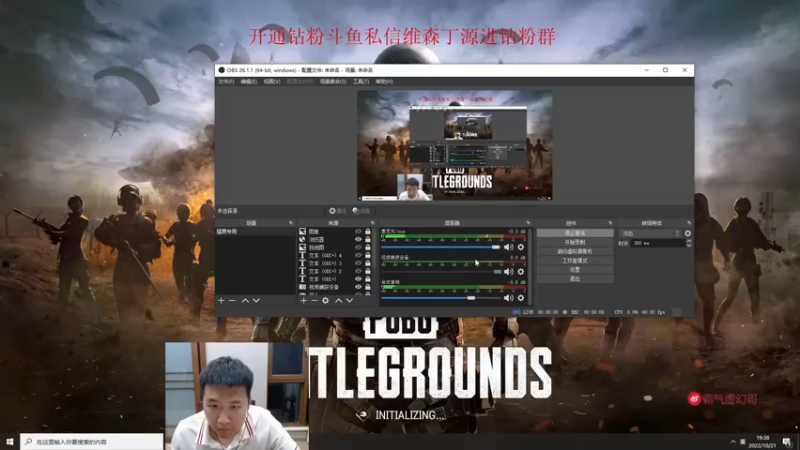Click the Windows taskbar search box
The image size is (800, 450).
pyautogui.click(x=92, y=442)
